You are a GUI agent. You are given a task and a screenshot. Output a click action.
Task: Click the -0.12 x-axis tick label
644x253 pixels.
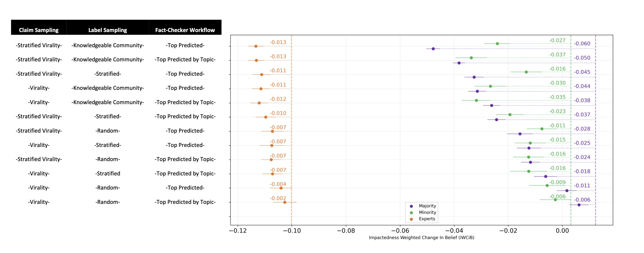coord(238,230)
